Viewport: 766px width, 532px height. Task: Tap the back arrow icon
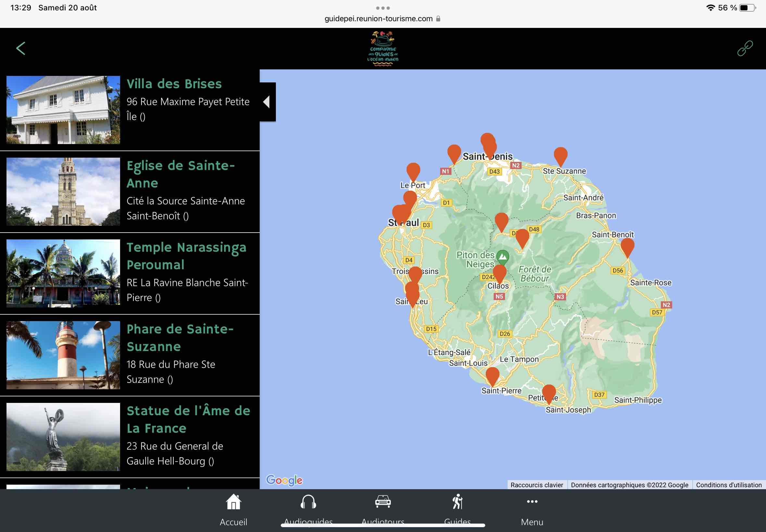tap(21, 48)
